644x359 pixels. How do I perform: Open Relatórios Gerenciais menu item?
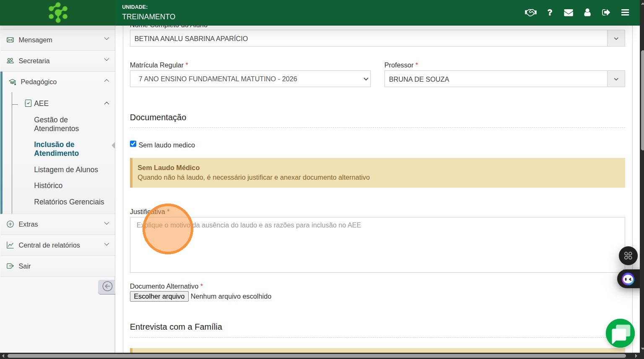69,202
